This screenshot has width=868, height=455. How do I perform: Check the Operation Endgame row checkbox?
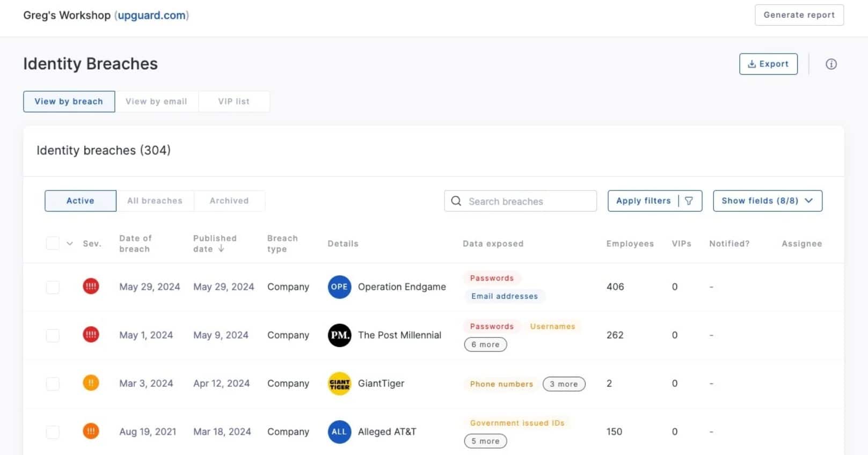[53, 287]
